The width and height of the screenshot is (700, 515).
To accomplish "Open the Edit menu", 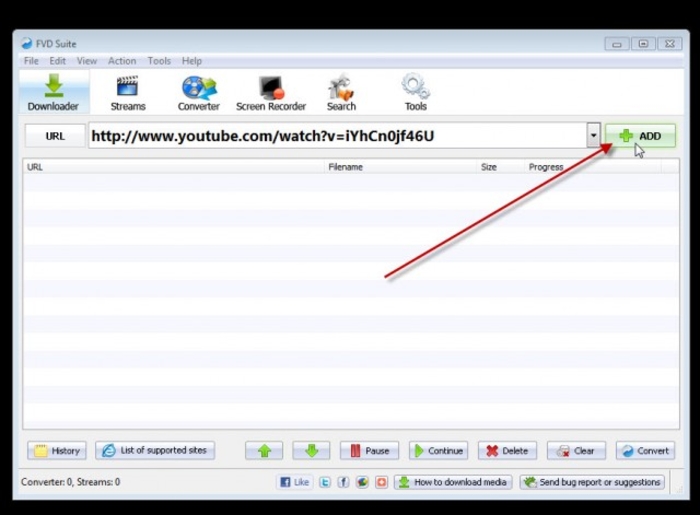I will (58, 61).
